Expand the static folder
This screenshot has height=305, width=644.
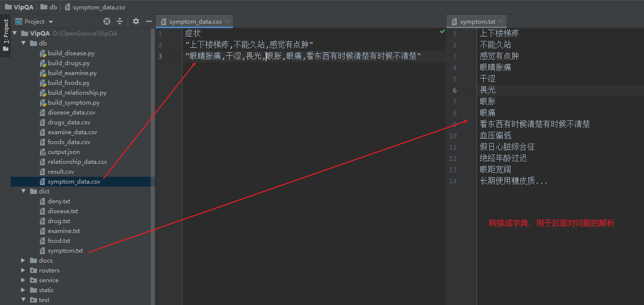pos(23,290)
